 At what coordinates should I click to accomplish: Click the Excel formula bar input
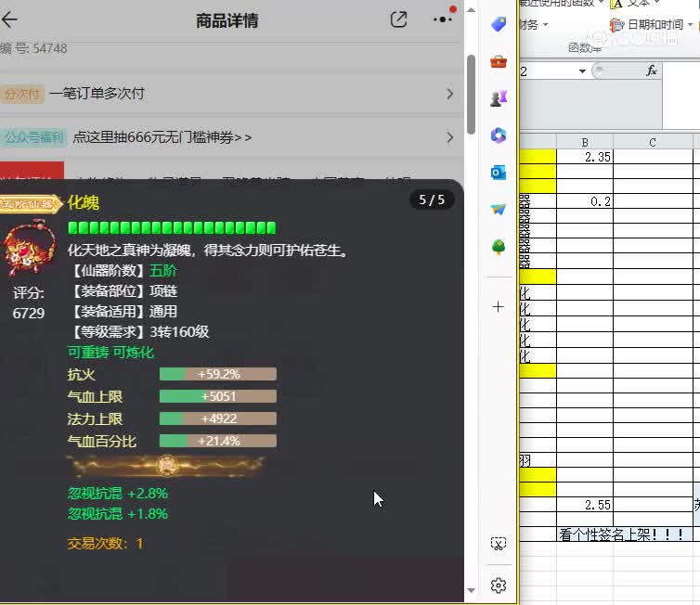tap(681, 96)
